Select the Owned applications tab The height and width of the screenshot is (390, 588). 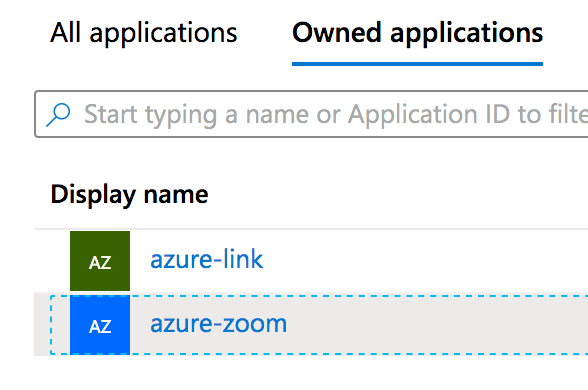coord(417,33)
